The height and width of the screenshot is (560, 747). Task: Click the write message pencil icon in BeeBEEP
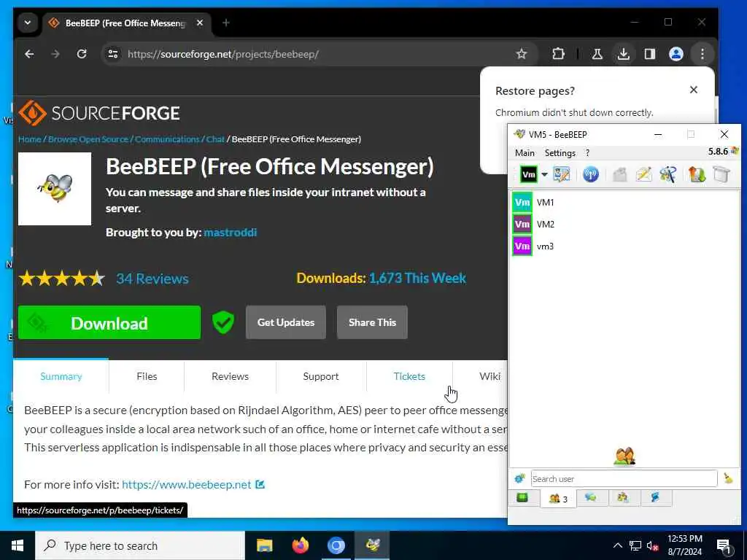(643, 174)
